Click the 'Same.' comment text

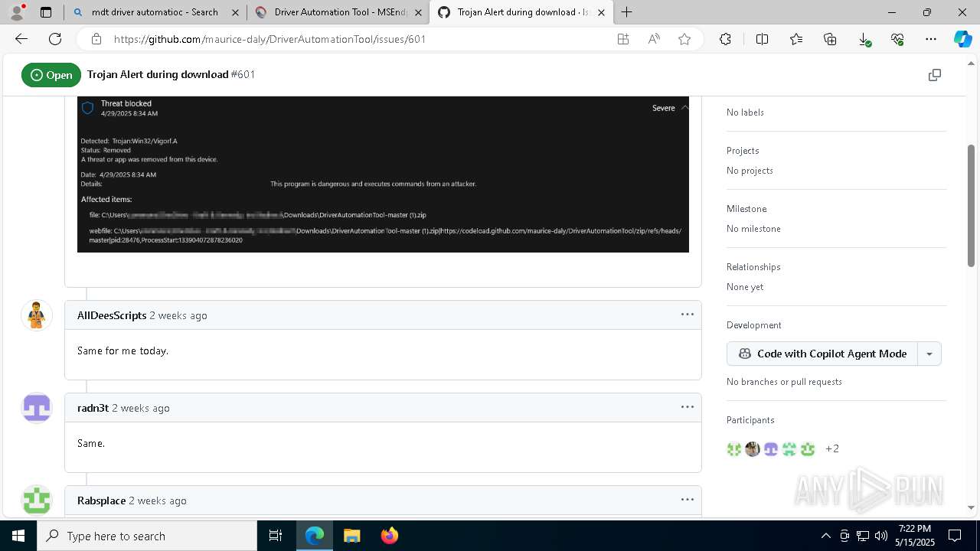click(x=91, y=443)
